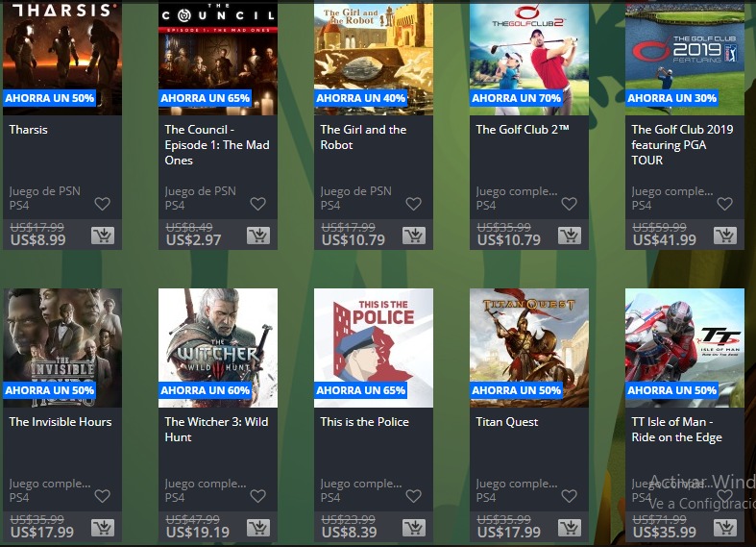The image size is (756, 547).
Task: Add Titan Quest to the cart
Action: click(569, 528)
